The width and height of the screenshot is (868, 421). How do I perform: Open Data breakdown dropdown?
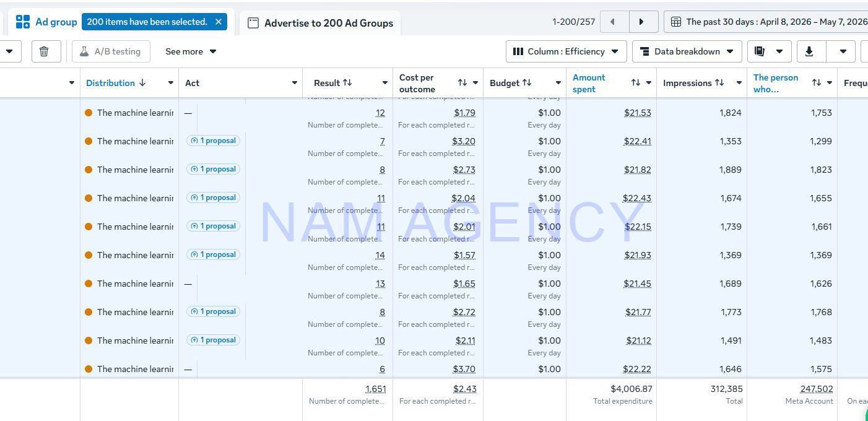(x=687, y=51)
